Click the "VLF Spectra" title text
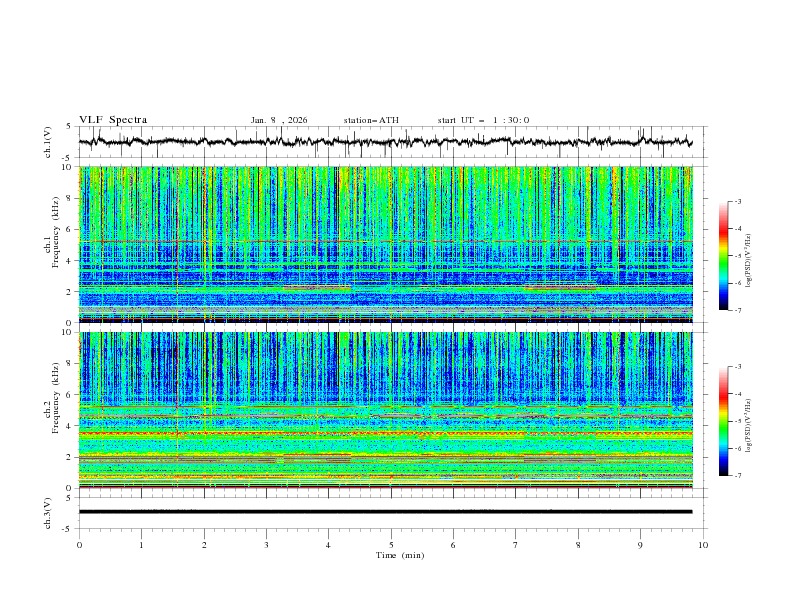This screenshot has height=612, width=792. 113,120
